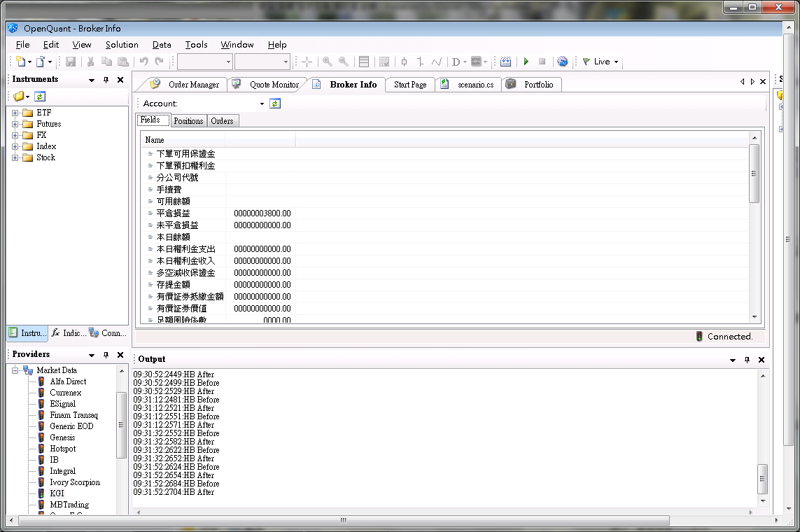Click the New item toolbar icon

[x=21, y=62]
